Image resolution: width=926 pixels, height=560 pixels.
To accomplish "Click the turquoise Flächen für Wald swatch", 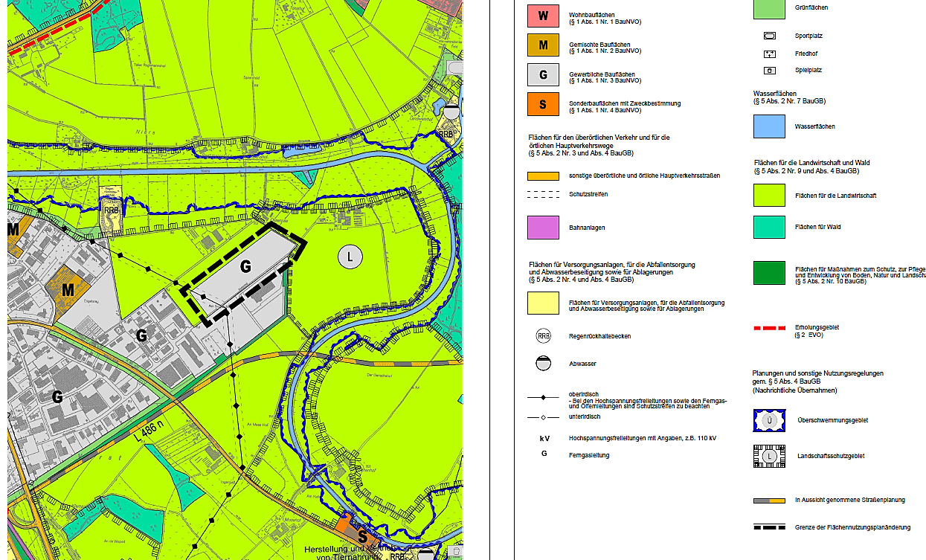I will click(x=769, y=227).
